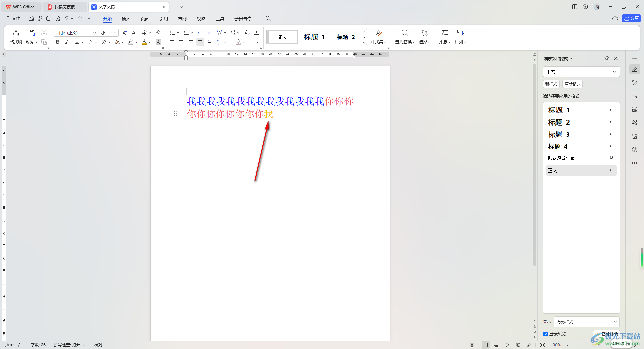This screenshot has height=349, width=644.
Task: Click the distributed alignment icon
Action: pyautogui.click(x=210, y=42)
